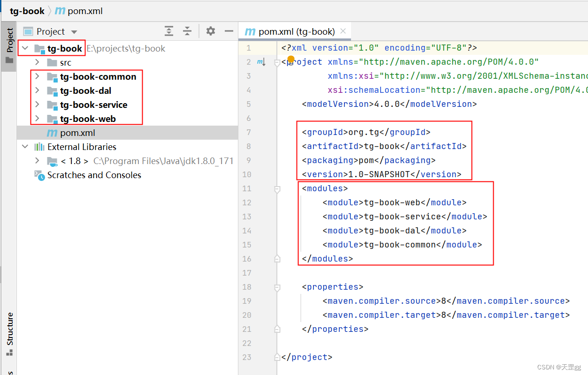
Task: Click the Maven gutter icon on line 2
Action: [261, 62]
